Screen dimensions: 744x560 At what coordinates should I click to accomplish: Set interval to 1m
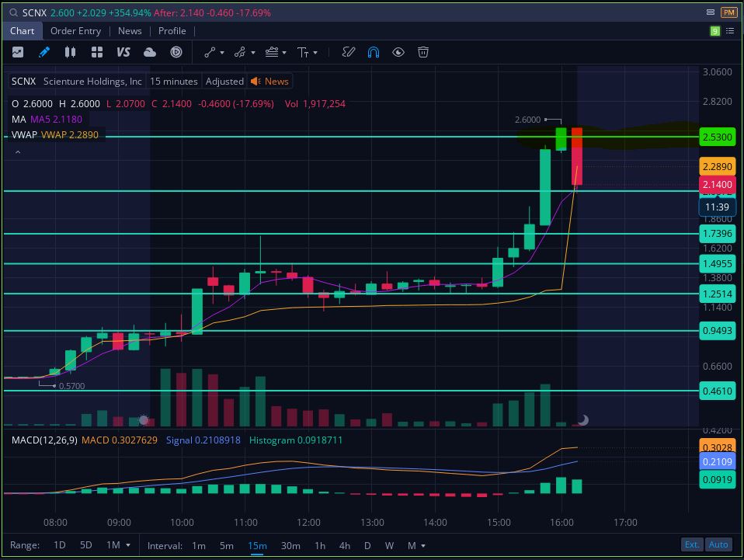199,546
